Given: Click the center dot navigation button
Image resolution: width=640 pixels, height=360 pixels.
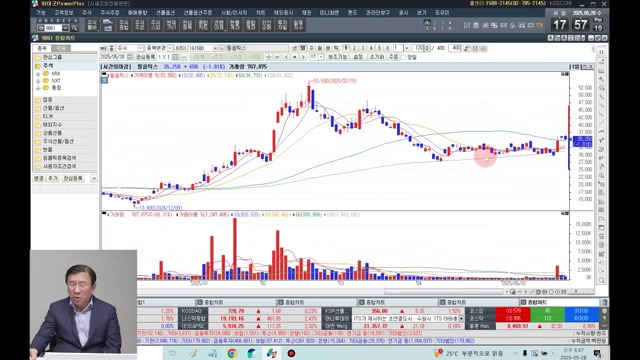Looking at the screenshot, I should click(x=295, y=57).
